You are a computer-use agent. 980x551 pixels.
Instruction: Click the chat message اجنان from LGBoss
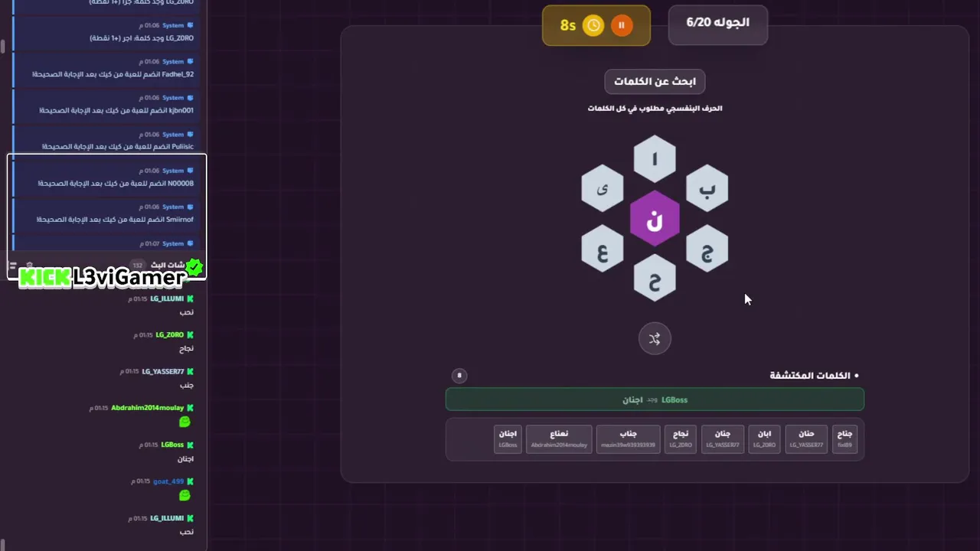(x=185, y=458)
